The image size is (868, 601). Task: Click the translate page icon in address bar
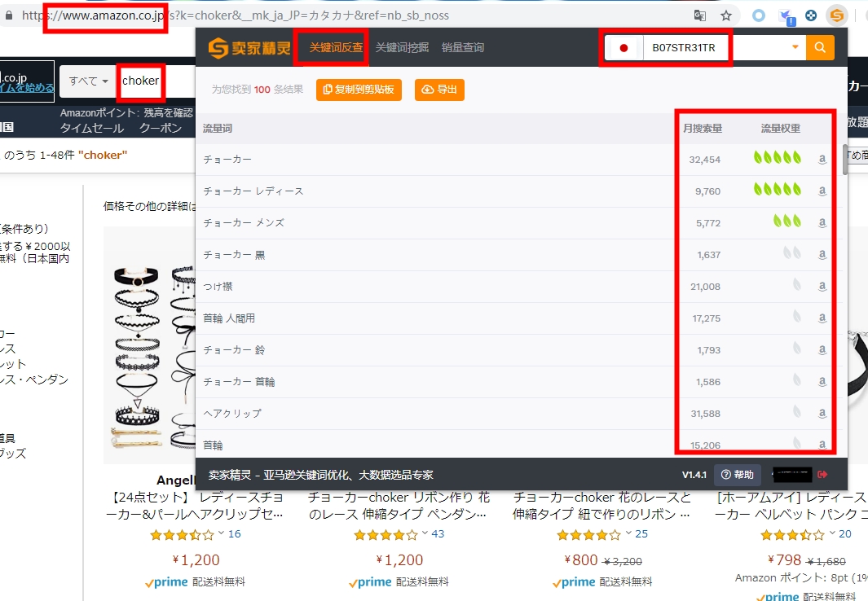click(x=700, y=15)
